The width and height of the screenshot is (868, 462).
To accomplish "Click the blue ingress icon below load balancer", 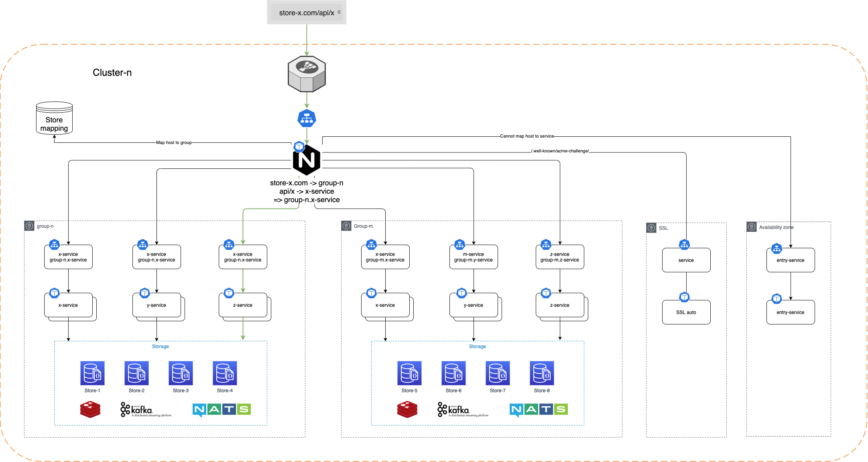I will point(307,119).
